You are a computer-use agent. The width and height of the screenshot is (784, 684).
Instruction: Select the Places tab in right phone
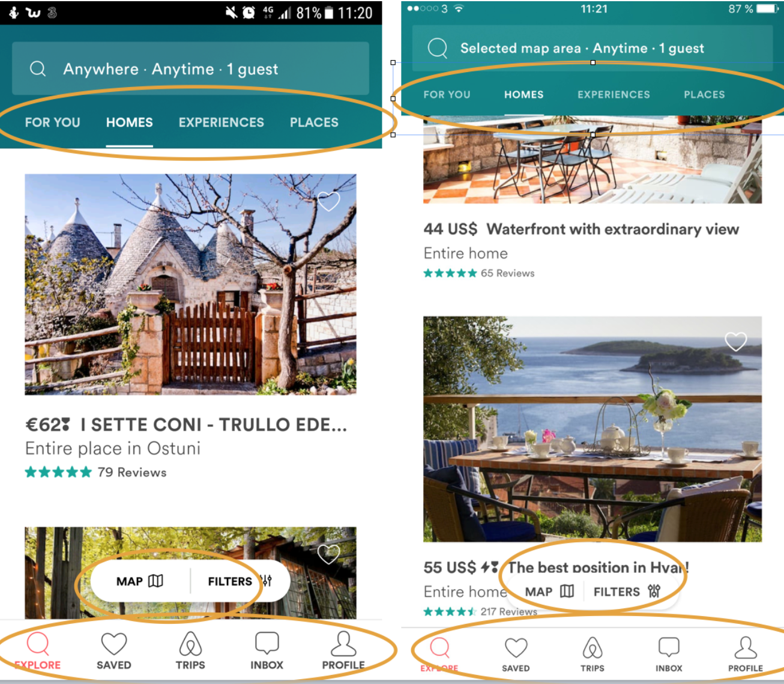[704, 94]
